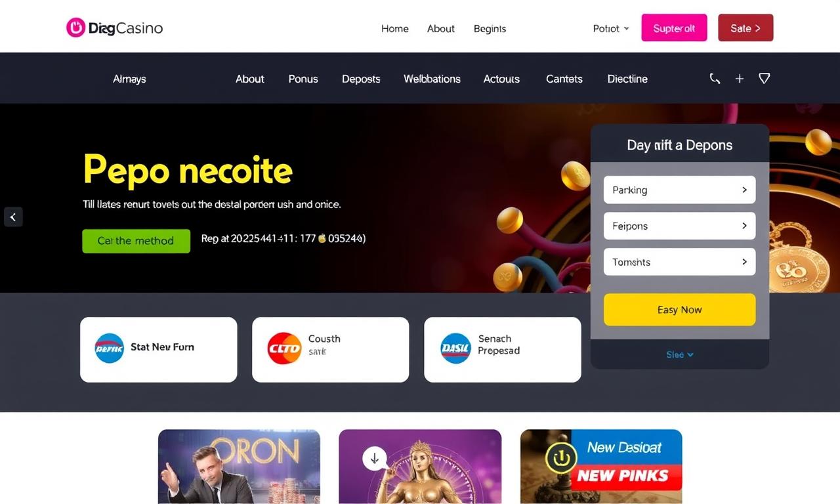Expand the Parking option row

(x=679, y=190)
